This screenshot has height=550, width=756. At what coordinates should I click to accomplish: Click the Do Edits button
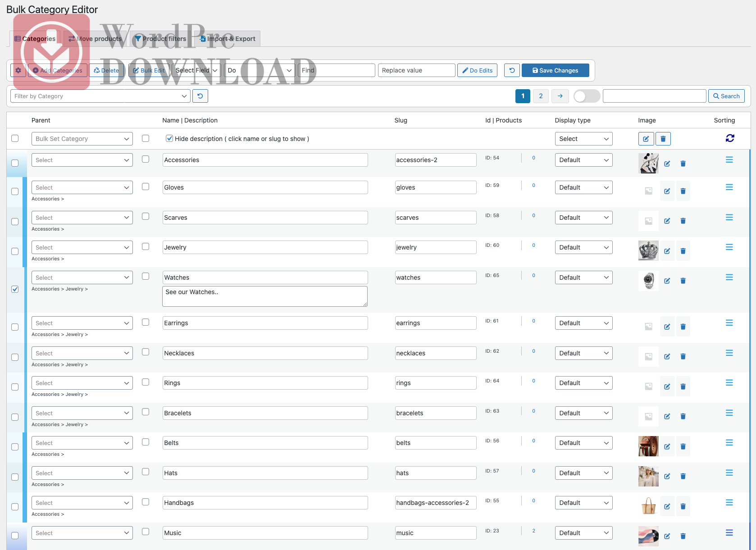coord(478,70)
